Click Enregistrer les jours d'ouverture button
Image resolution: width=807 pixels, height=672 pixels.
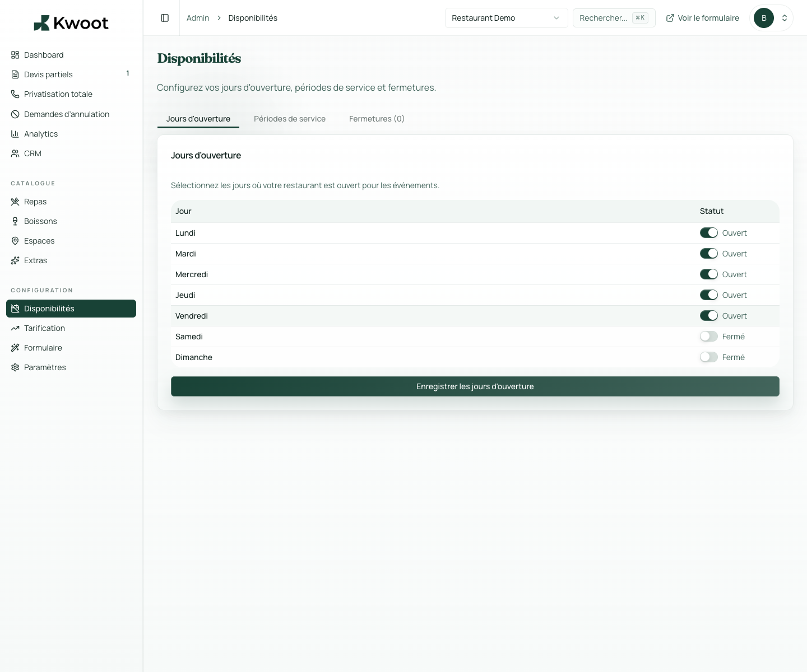pos(475,386)
